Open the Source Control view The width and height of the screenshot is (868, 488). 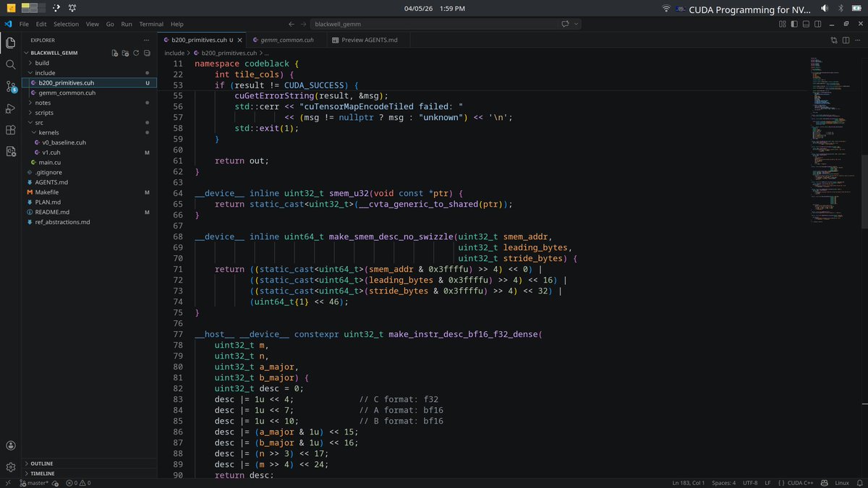pos(10,86)
